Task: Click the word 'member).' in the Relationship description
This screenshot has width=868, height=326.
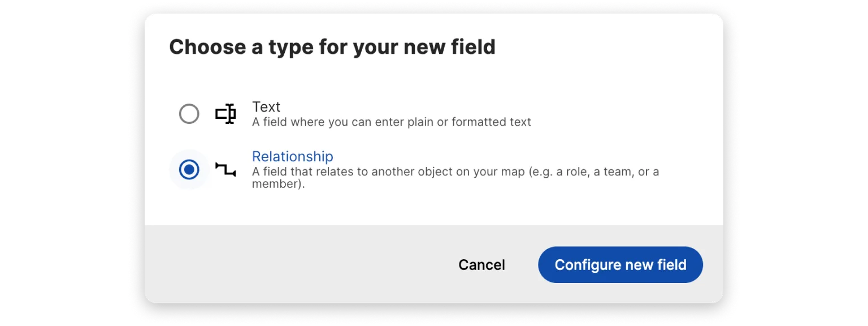Action: 278,184
